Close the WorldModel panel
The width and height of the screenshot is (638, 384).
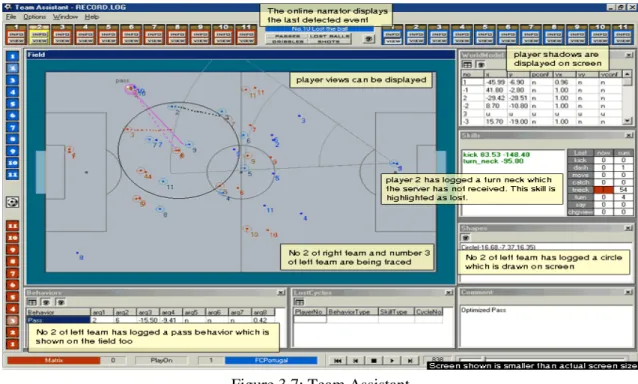point(629,55)
